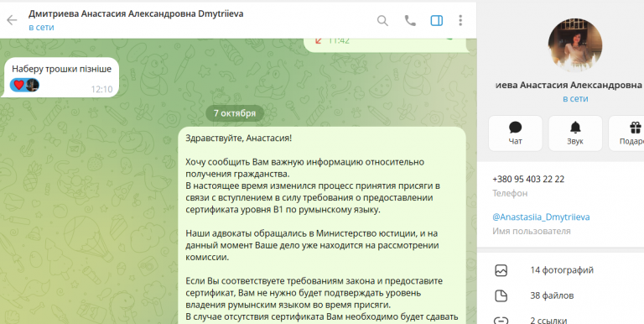
Task: Toggle the right info side panel
Action: [437, 20]
